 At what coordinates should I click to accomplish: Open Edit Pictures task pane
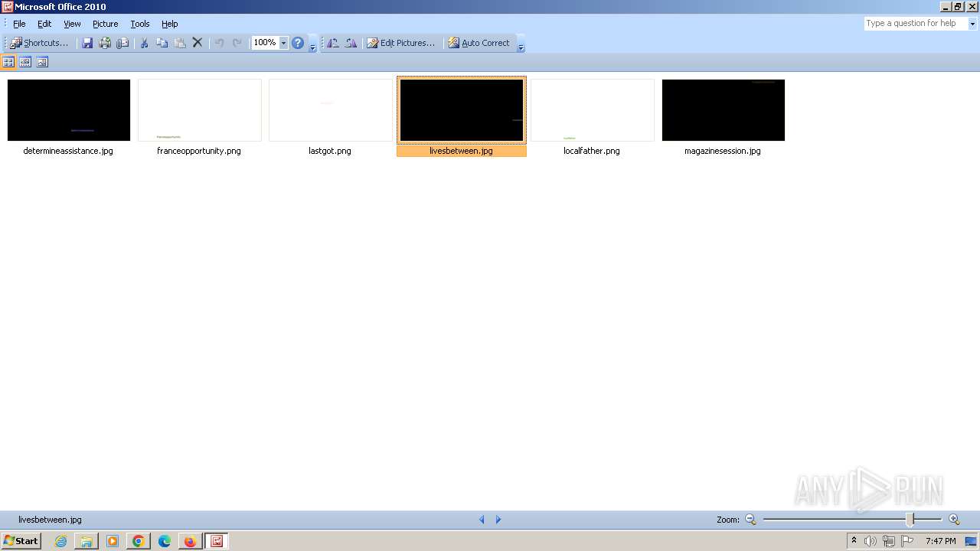pos(401,43)
